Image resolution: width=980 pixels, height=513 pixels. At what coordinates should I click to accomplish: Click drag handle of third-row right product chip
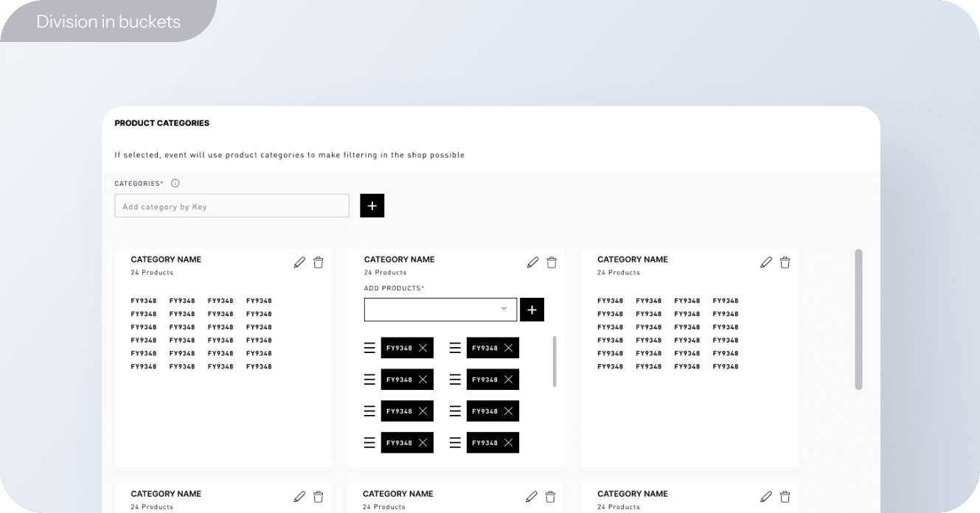455,411
